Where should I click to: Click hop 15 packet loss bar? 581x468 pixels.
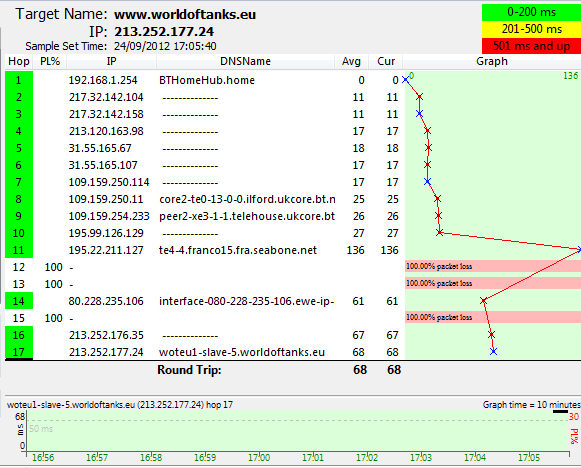pos(493,317)
